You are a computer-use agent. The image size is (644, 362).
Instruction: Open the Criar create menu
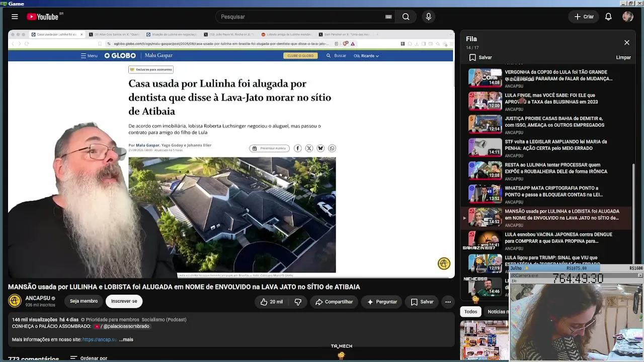click(584, 17)
